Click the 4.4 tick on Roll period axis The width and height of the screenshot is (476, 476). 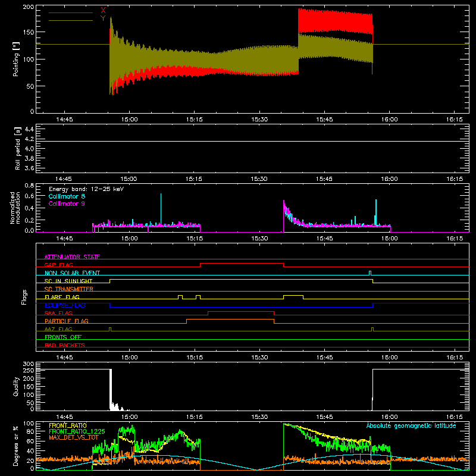(x=29, y=129)
